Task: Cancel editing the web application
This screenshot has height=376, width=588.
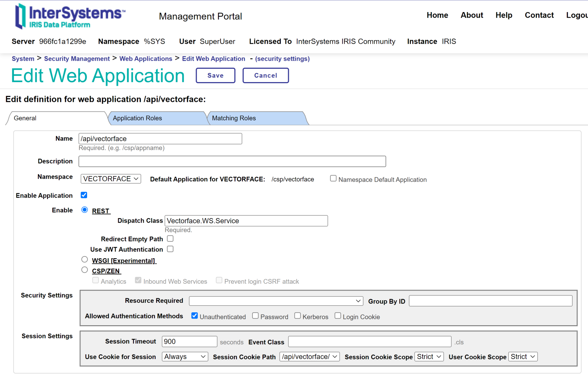Action: [265, 75]
